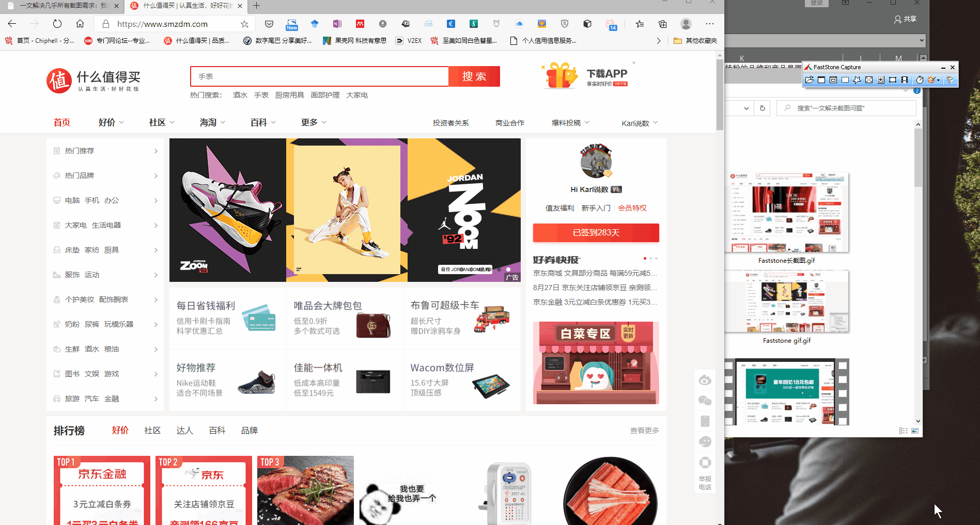This screenshot has height=525, width=980.
Task: Go to browser home page
Action: (80, 24)
